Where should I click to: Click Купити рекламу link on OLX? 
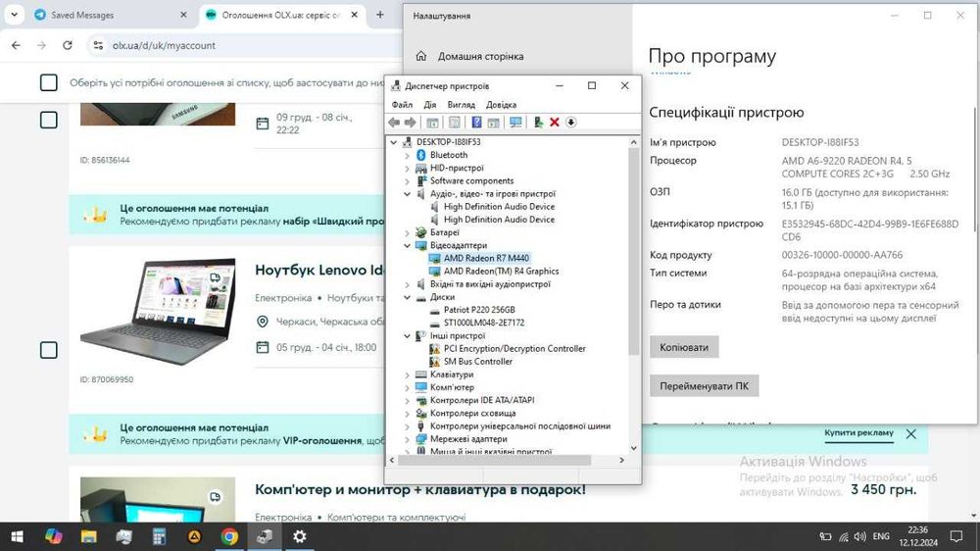(x=858, y=432)
